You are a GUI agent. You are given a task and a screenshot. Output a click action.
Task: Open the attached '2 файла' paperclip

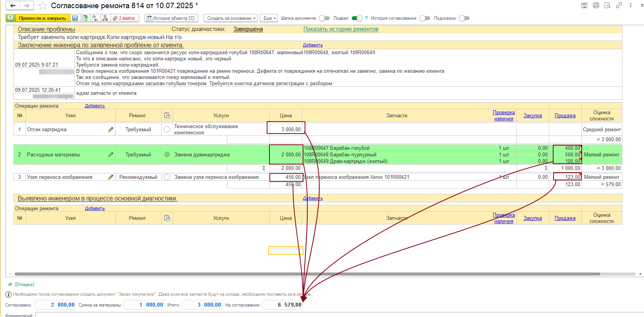(x=124, y=18)
